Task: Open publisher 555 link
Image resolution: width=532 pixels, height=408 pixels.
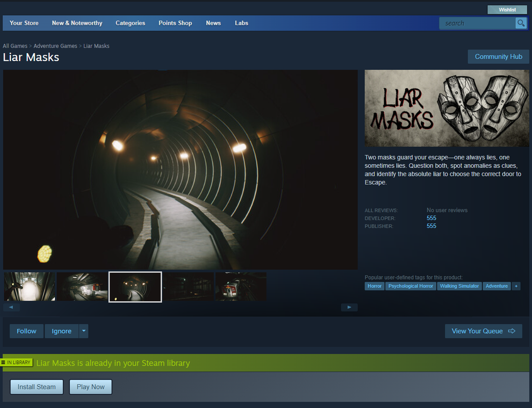Action: (431, 226)
